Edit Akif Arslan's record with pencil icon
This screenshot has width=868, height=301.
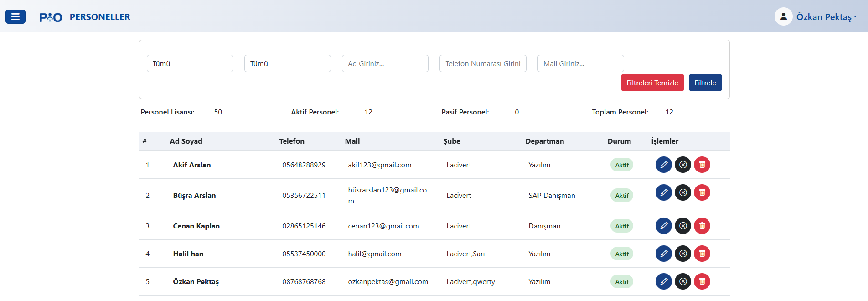click(663, 165)
